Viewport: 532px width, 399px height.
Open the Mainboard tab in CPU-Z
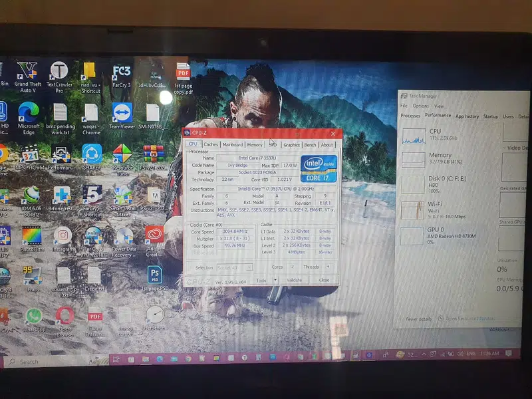[233, 144]
